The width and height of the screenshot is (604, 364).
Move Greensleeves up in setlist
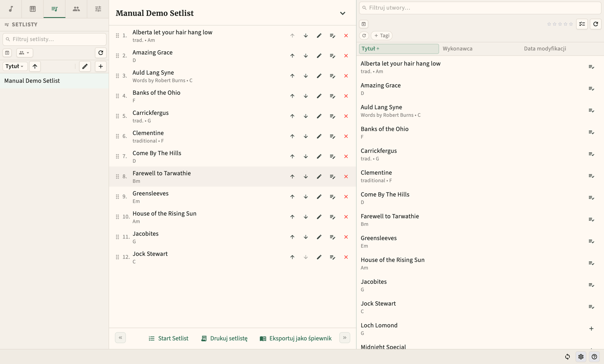click(292, 197)
